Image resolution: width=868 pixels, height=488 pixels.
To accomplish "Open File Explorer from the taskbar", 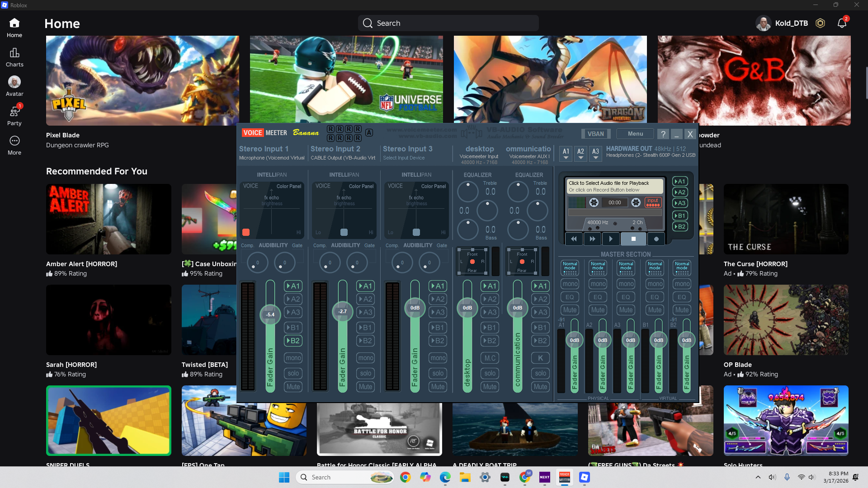I will [x=465, y=477].
